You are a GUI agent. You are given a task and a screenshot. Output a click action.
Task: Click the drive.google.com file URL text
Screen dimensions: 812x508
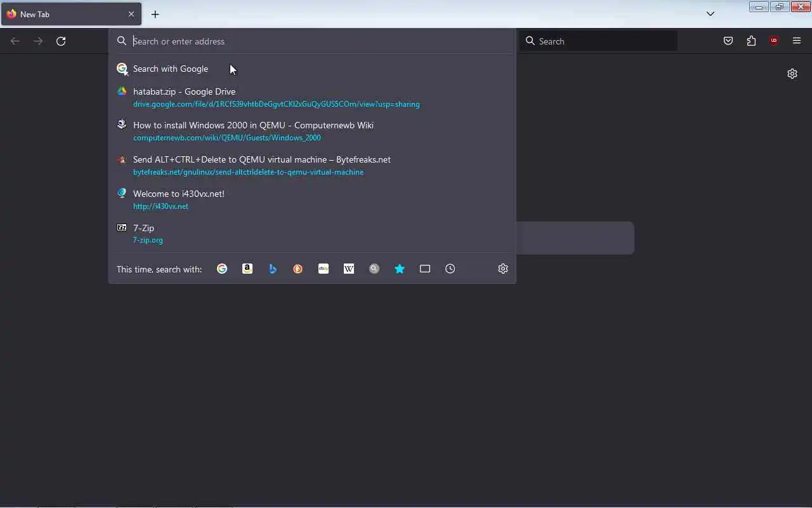pyautogui.click(x=276, y=104)
